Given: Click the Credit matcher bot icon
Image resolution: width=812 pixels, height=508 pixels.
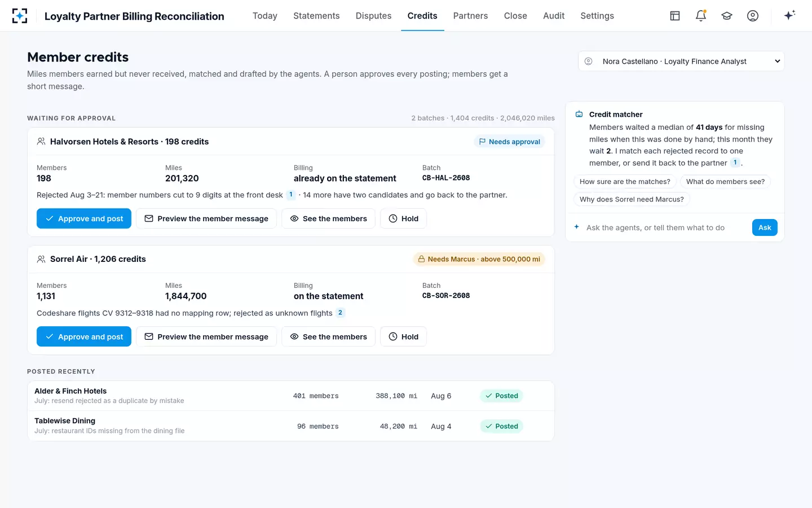Looking at the screenshot, I should 579,114.
